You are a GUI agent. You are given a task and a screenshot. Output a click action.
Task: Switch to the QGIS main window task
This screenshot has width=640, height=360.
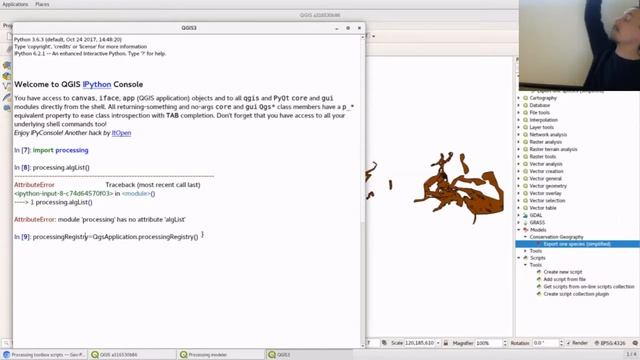click(x=132, y=355)
